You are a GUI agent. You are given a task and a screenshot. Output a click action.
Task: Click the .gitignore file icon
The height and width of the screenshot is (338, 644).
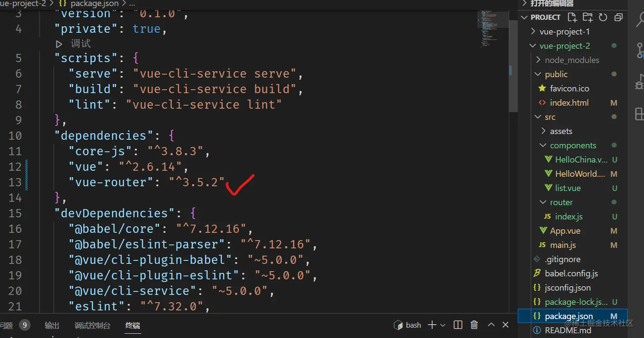(x=537, y=259)
